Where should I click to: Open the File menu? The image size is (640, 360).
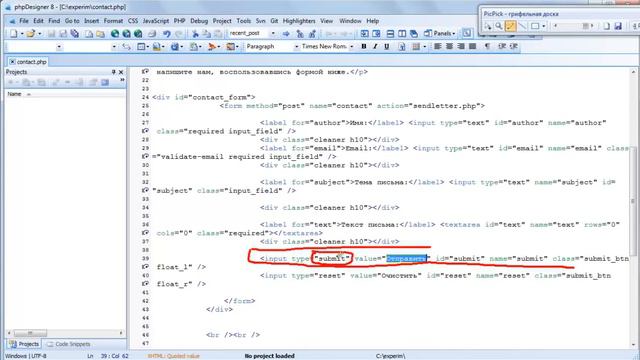(24, 21)
